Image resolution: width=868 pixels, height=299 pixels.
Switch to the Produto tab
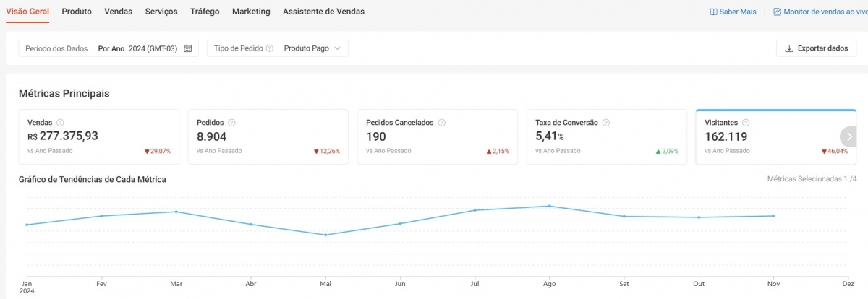pos(77,12)
